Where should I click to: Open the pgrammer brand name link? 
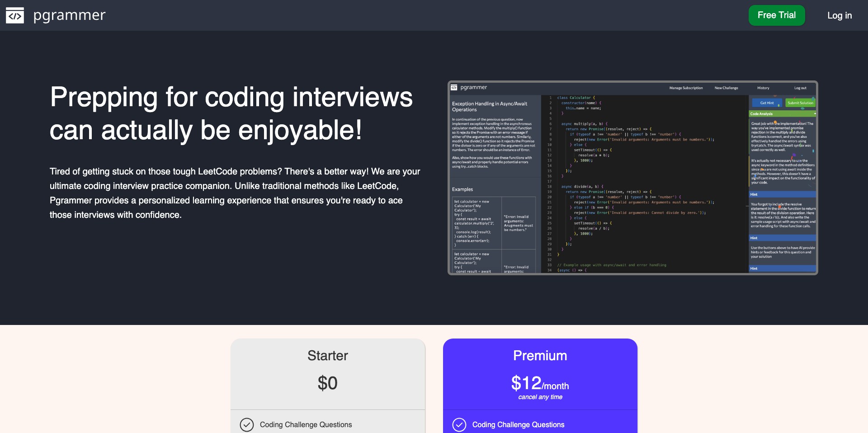point(69,15)
